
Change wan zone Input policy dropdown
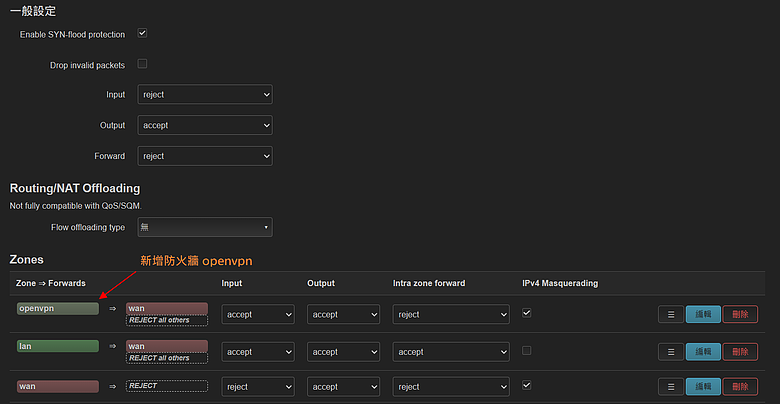(x=258, y=387)
